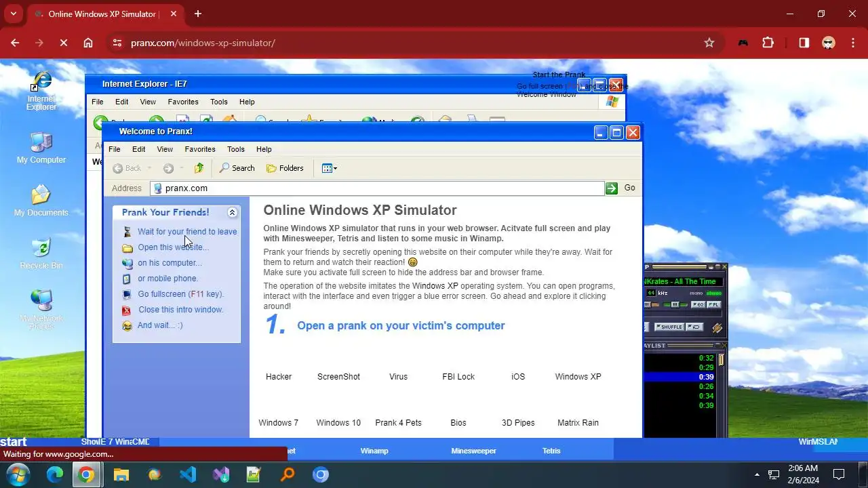Switch to Tetris in XP taskbar
868x488 pixels.
tap(551, 451)
